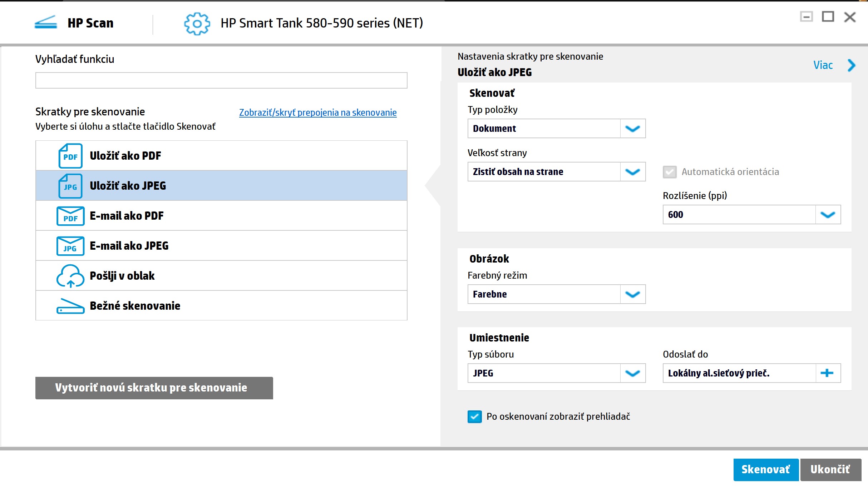Toggle the Automatická orientácia checkbox
Viewport: 868px width, 489px height.
click(669, 172)
